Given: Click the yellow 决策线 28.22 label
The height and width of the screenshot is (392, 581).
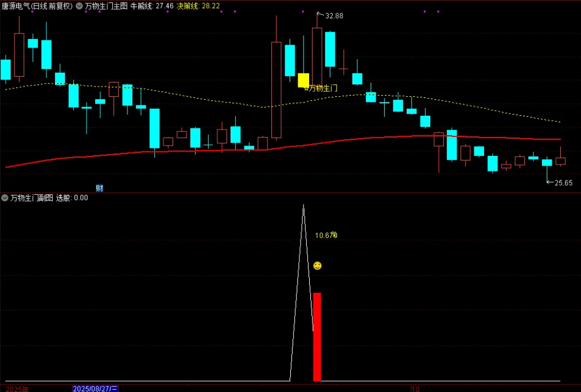Looking at the screenshot, I should 198,6.
